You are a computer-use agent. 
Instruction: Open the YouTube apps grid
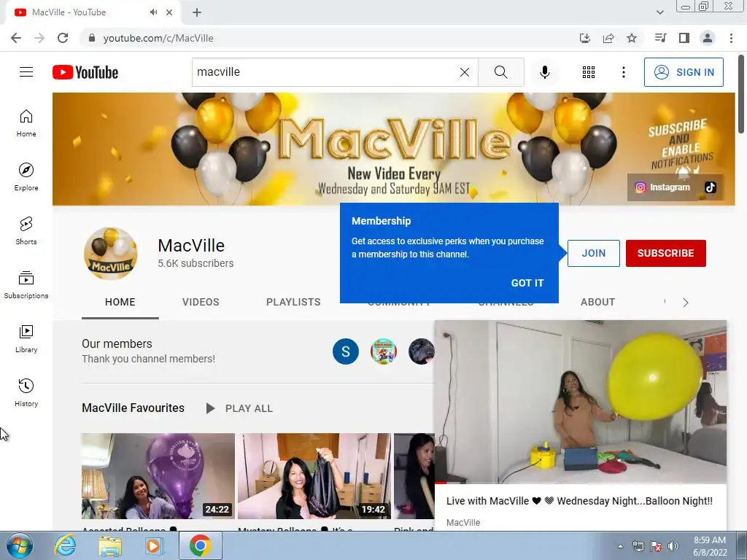pos(589,72)
